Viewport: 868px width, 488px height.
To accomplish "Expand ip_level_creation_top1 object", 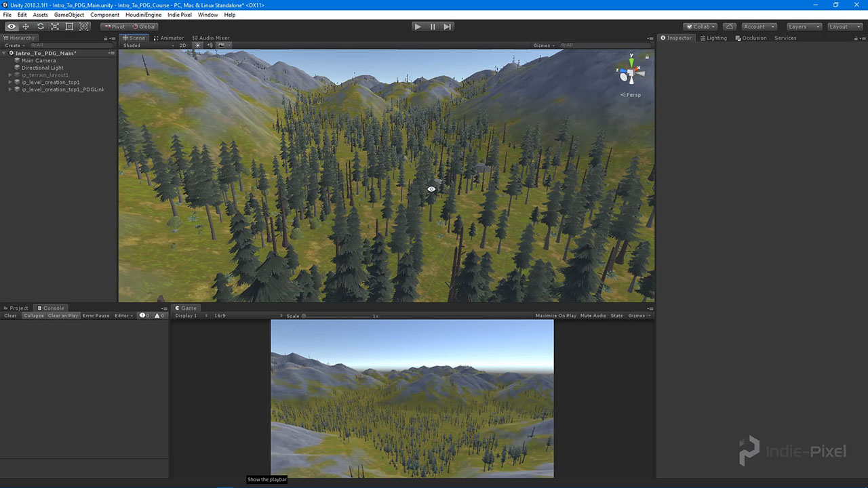I will 10,82.
